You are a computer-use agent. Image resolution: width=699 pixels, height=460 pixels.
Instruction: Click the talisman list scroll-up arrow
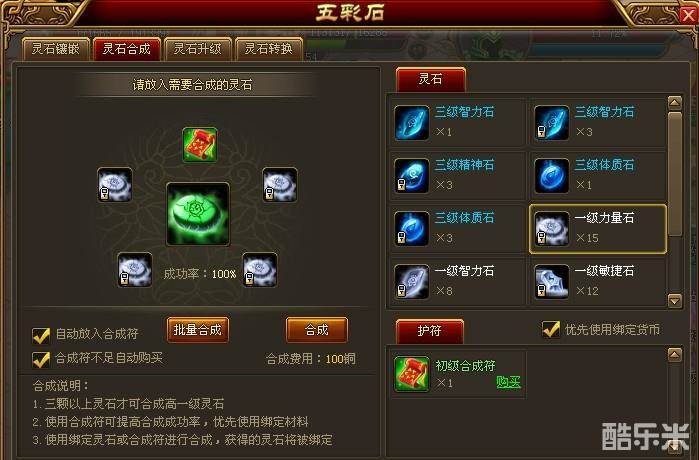pos(674,355)
